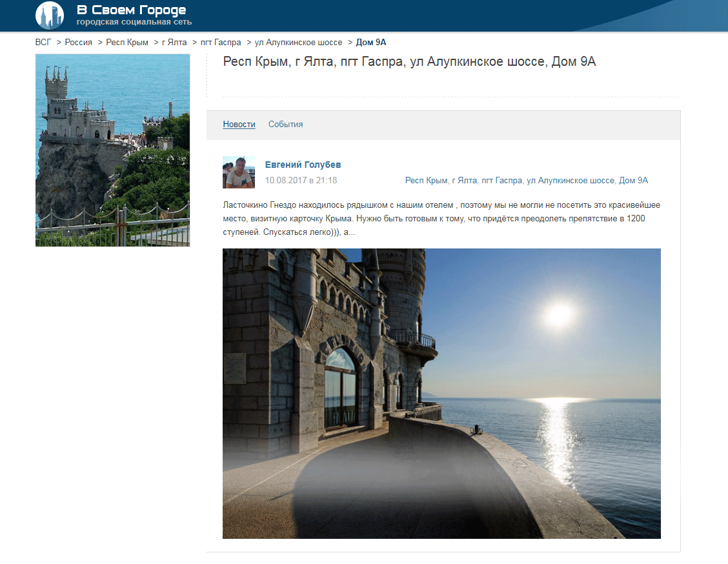728x564 pixels.
Task: Open Респ Крым breadcrumb link
Action: point(127,42)
